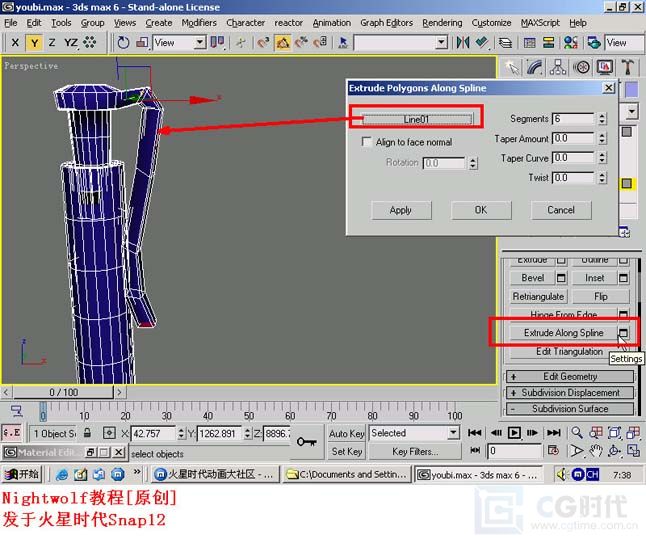Click Apply in the Extrude dialog
Screen dimensions: 646x539
[x=401, y=210]
